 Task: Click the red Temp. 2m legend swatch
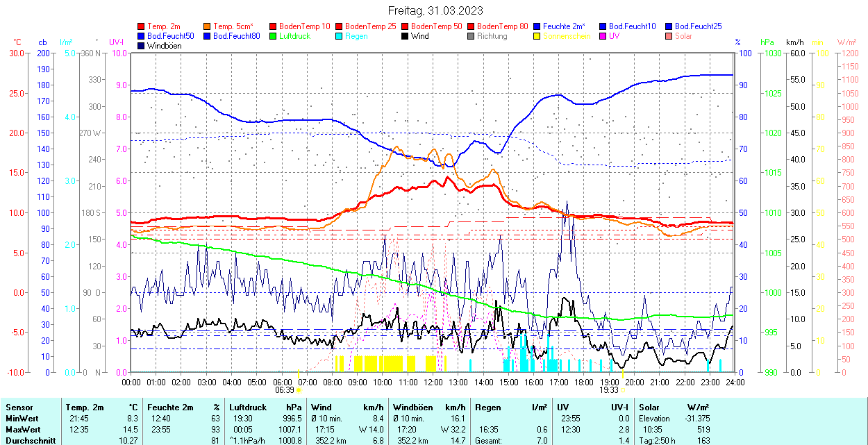[142, 26]
